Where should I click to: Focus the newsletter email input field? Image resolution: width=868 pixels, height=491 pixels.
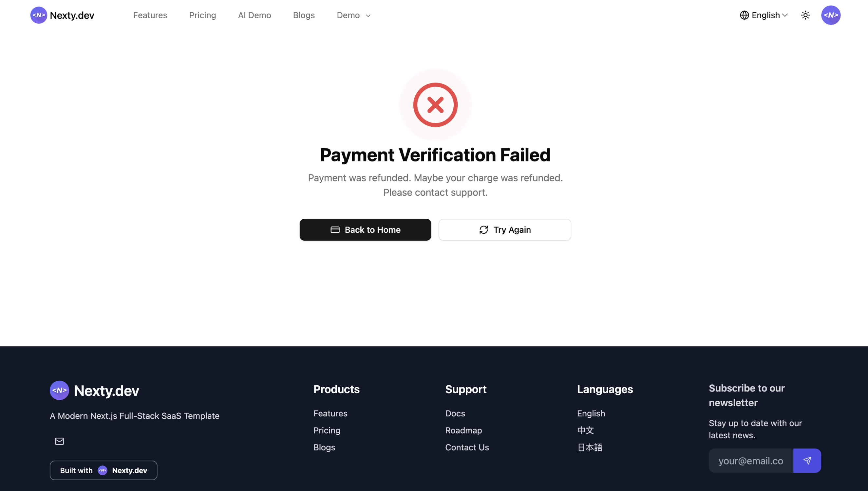point(751,461)
